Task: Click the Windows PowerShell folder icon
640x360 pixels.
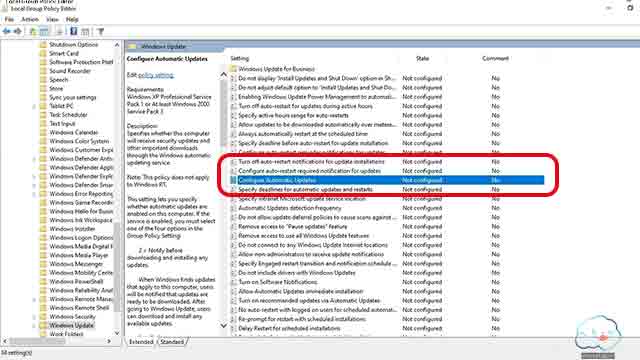Action: coord(43,282)
